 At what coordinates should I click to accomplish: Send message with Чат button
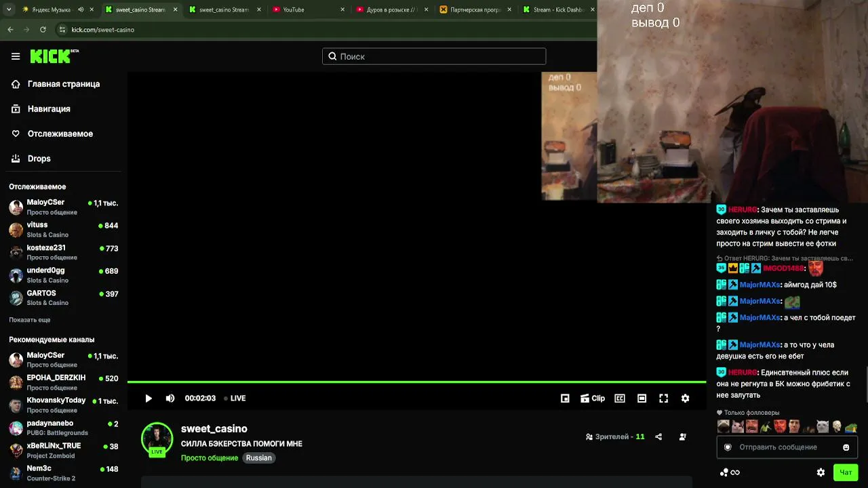point(846,472)
